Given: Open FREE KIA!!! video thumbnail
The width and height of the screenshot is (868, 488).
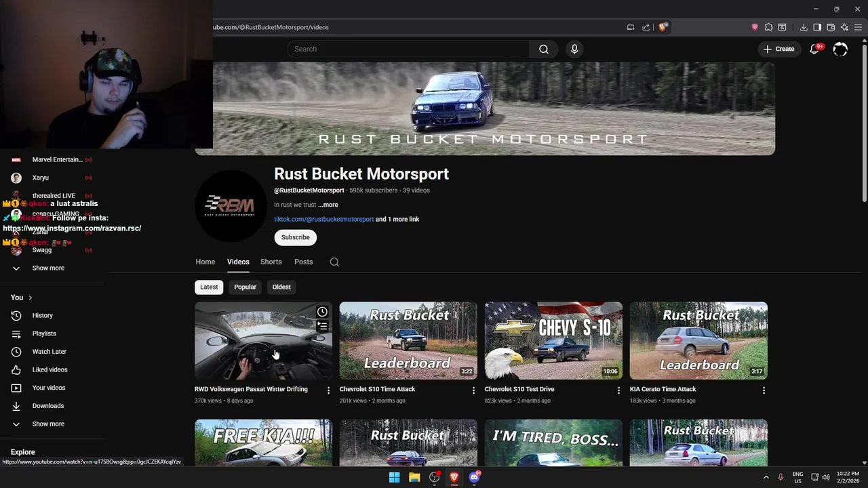Looking at the screenshot, I should (x=263, y=443).
